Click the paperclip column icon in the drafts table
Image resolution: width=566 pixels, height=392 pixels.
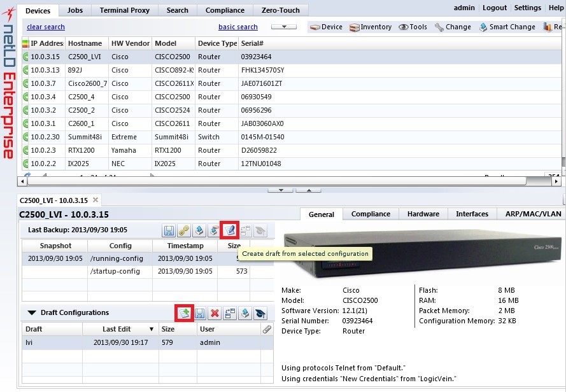[x=267, y=329]
